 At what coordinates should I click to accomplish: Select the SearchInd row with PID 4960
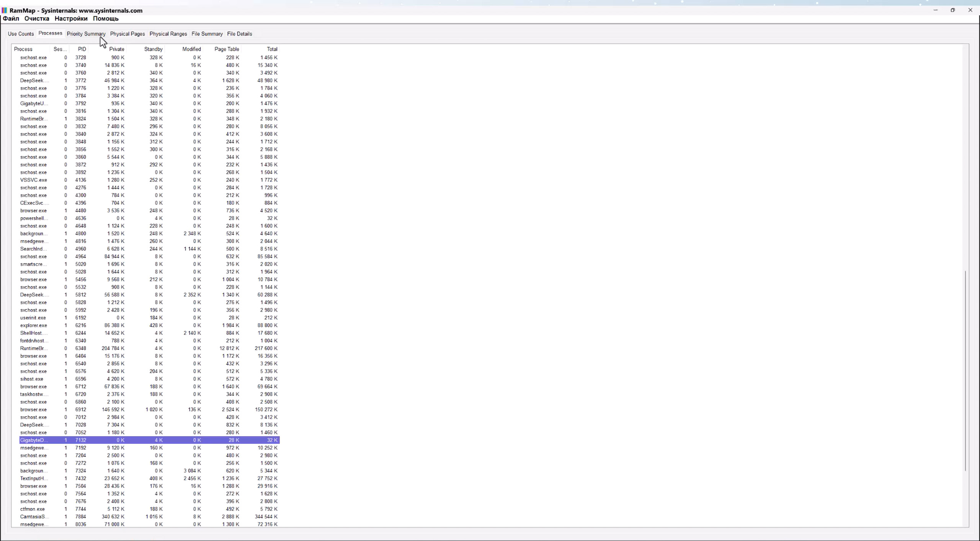149,249
